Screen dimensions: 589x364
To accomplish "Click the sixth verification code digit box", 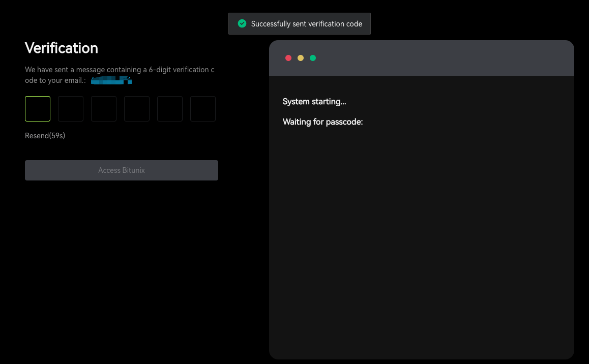I will point(203,109).
